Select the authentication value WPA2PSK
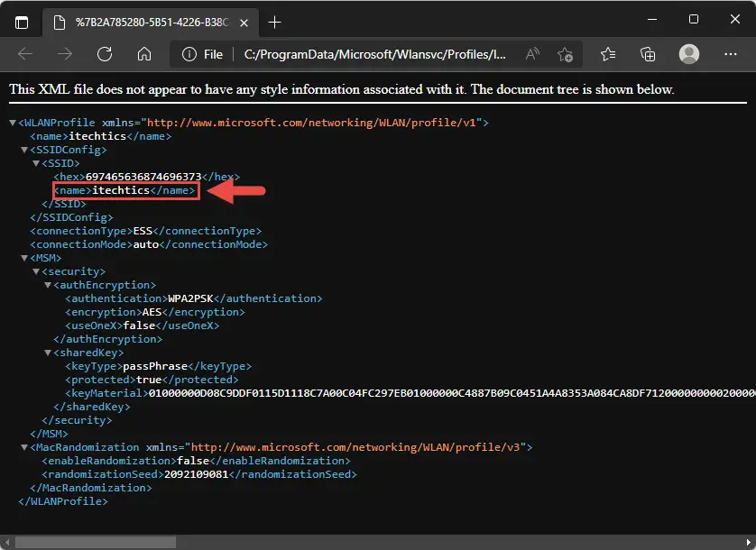756x550 pixels. point(190,298)
